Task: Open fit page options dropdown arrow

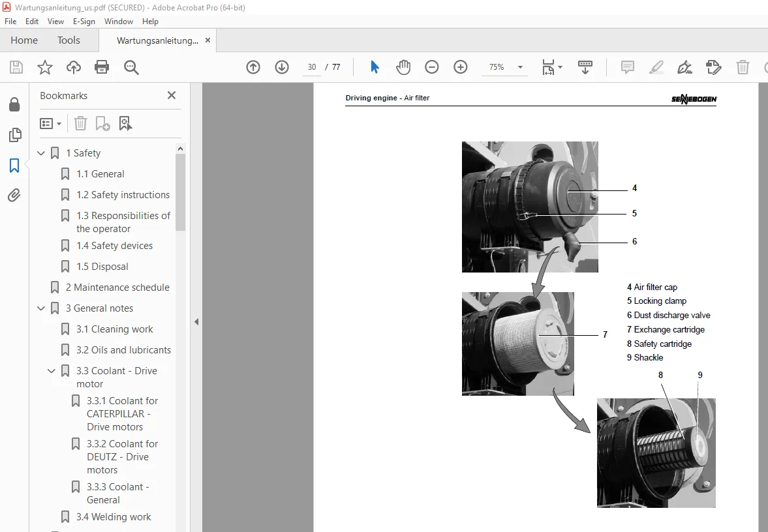Action: coord(561,67)
